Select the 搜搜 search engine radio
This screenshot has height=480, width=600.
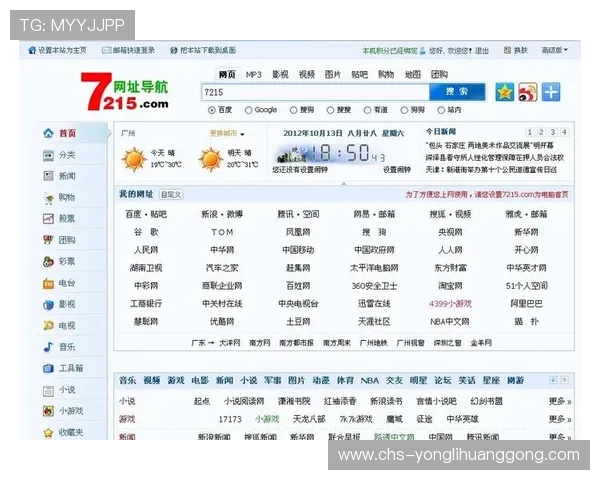(330, 110)
